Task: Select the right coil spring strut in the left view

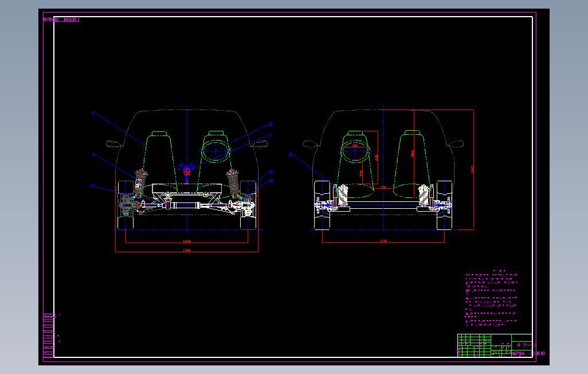Action: pos(233,183)
